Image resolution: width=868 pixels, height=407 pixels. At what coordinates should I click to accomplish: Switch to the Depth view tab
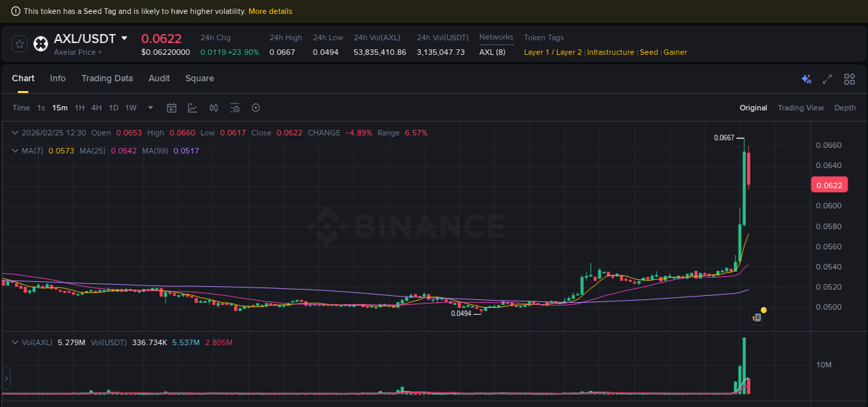click(x=845, y=108)
